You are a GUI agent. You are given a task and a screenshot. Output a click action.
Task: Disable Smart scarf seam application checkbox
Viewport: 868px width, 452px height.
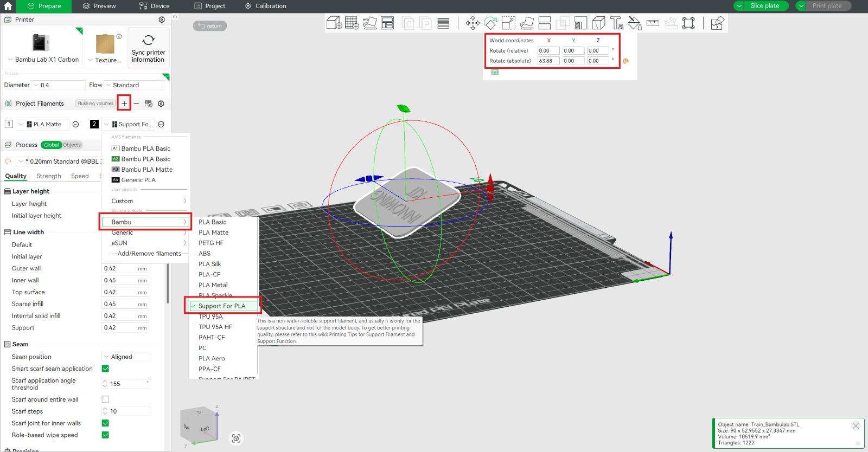click(x=105, y=369)
